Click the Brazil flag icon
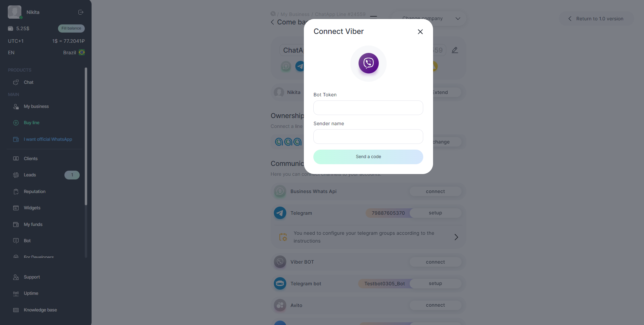The image size is (644, 325). (82, 53)
